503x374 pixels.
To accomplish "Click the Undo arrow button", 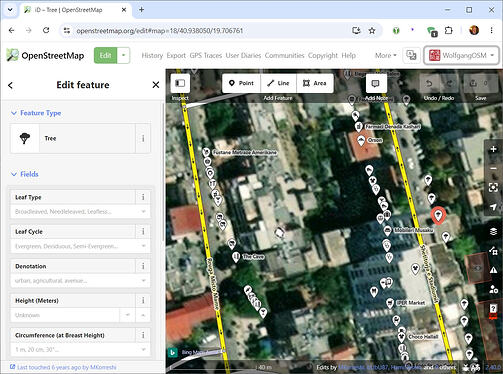I will click(x=429, y=83).
